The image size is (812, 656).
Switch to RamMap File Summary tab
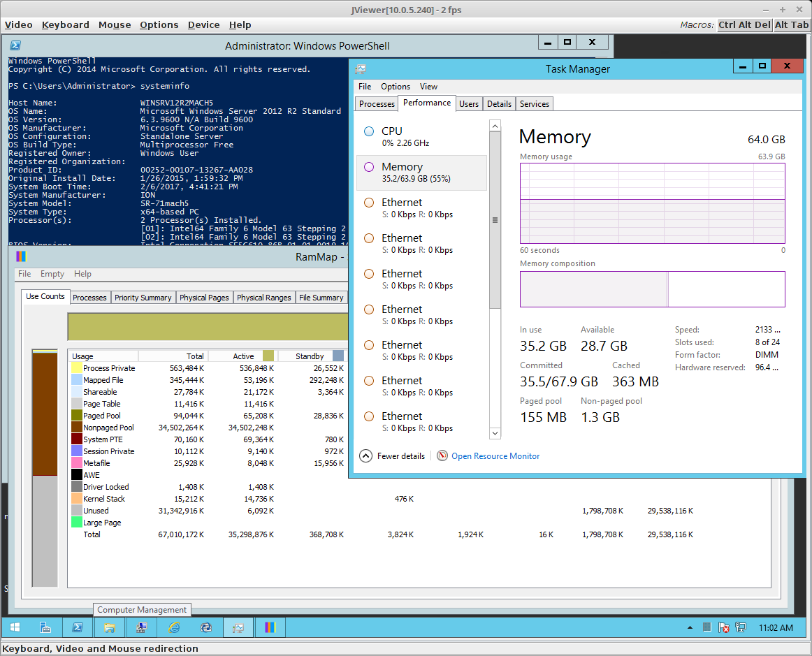coord(321,298)
